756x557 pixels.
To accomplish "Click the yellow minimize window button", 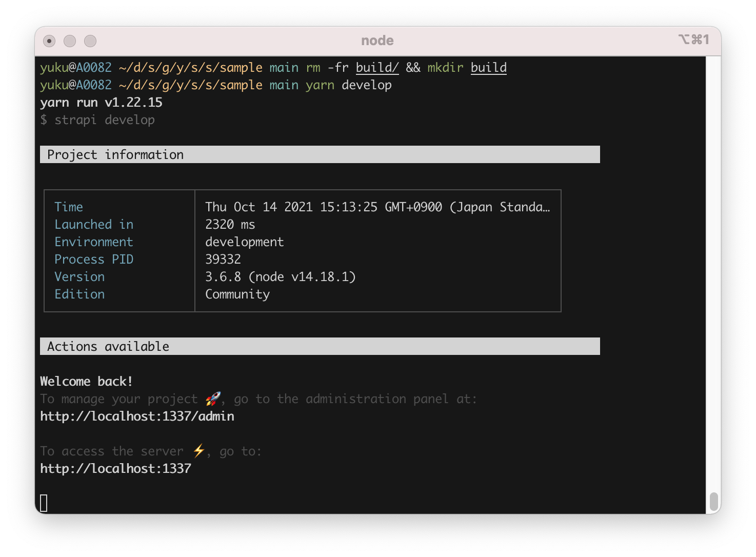I will (x=70, y=41).
